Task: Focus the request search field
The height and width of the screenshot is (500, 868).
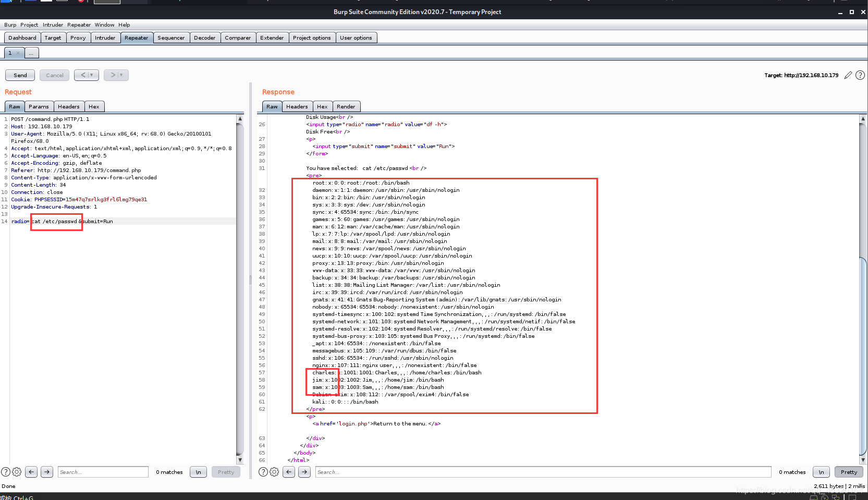Action: pyautogui.click(x=103, y=472)
